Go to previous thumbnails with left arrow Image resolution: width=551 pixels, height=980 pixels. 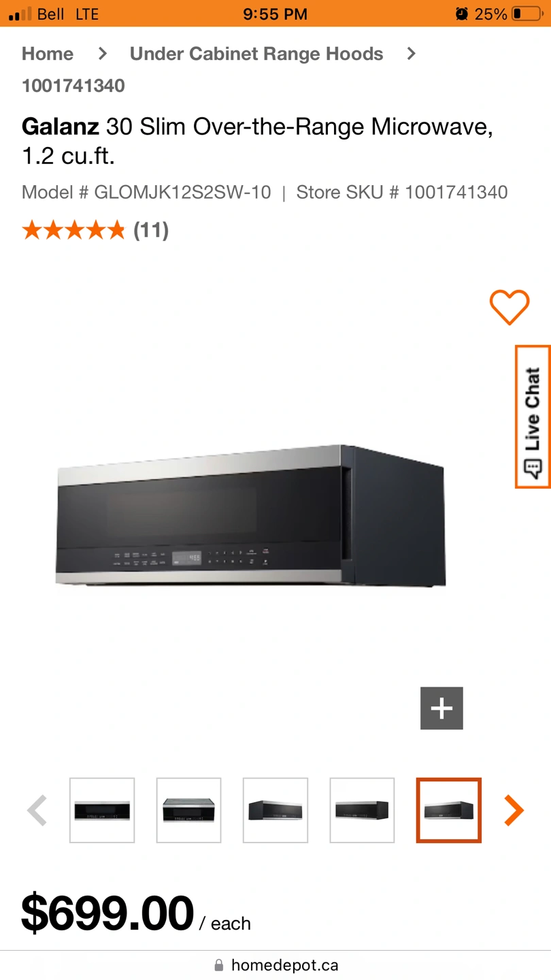pos(37,811)
